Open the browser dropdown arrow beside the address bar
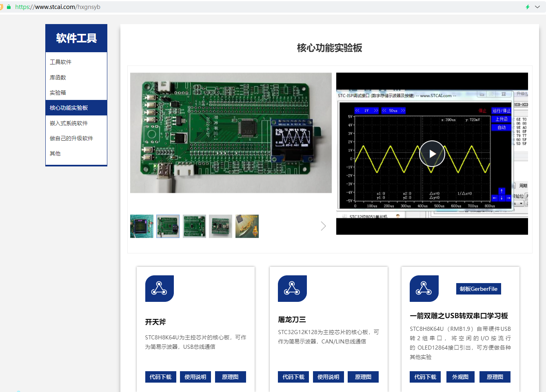 tap(537, 7)
